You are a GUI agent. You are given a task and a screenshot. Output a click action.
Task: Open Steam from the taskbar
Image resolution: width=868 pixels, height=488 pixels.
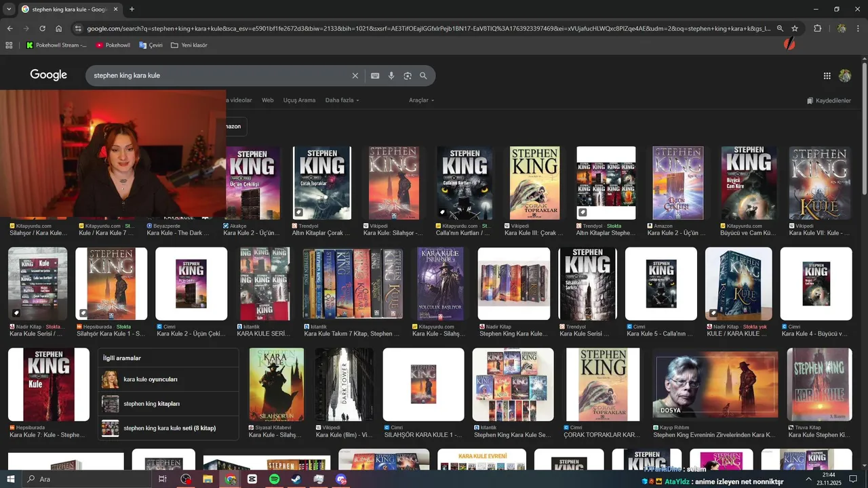coord(297,479)
